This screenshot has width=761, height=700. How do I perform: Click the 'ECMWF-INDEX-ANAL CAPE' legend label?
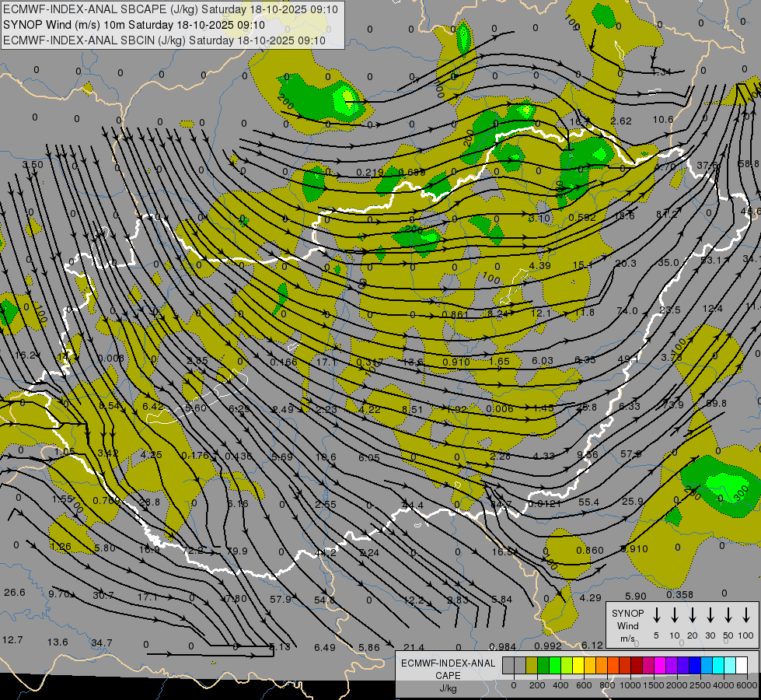point(448,670)
